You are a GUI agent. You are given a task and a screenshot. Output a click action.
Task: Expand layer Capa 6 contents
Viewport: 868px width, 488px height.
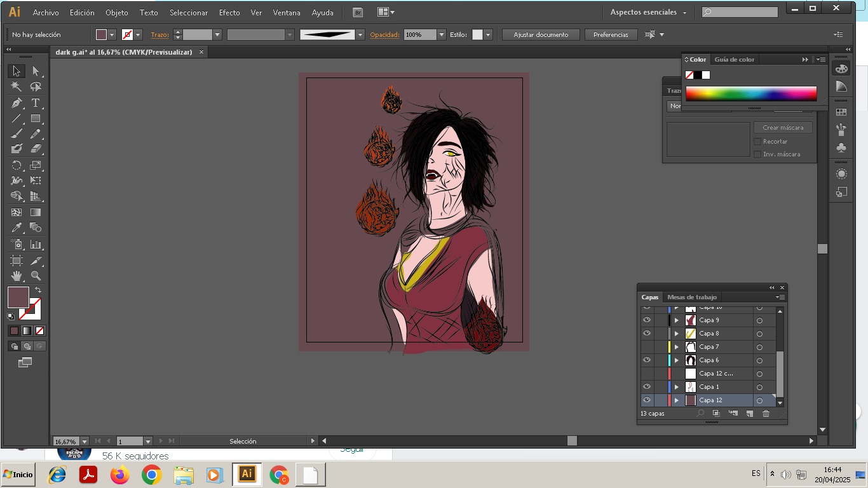pos(677,360)
